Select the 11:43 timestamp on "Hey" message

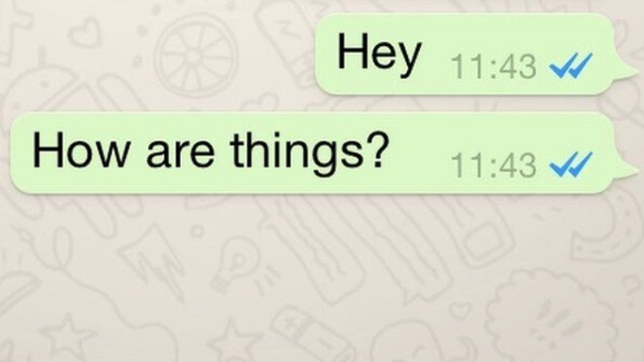point(493,67)
